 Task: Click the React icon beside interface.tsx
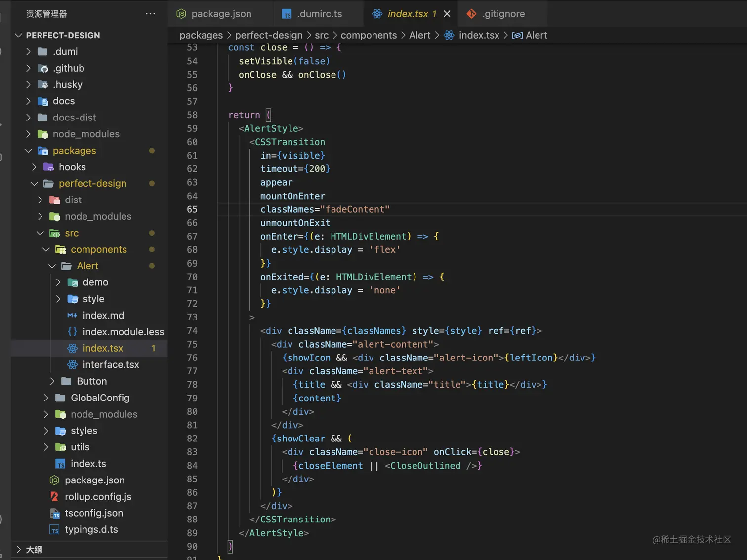point(73,365)
